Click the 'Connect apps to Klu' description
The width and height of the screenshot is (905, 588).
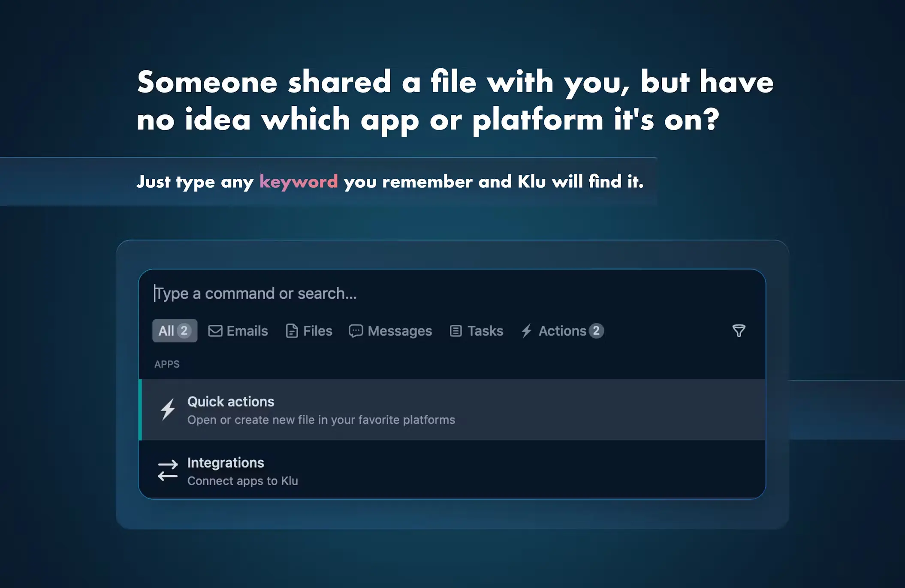click(242, 481)
